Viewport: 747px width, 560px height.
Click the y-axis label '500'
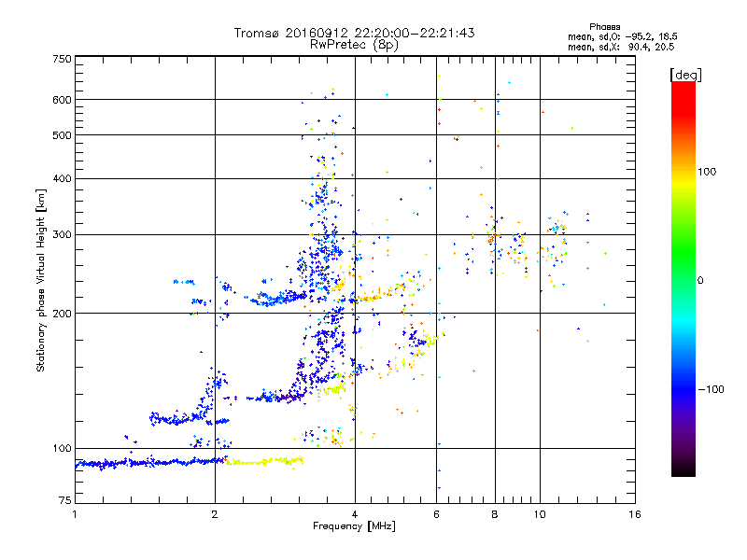[62, 135]
